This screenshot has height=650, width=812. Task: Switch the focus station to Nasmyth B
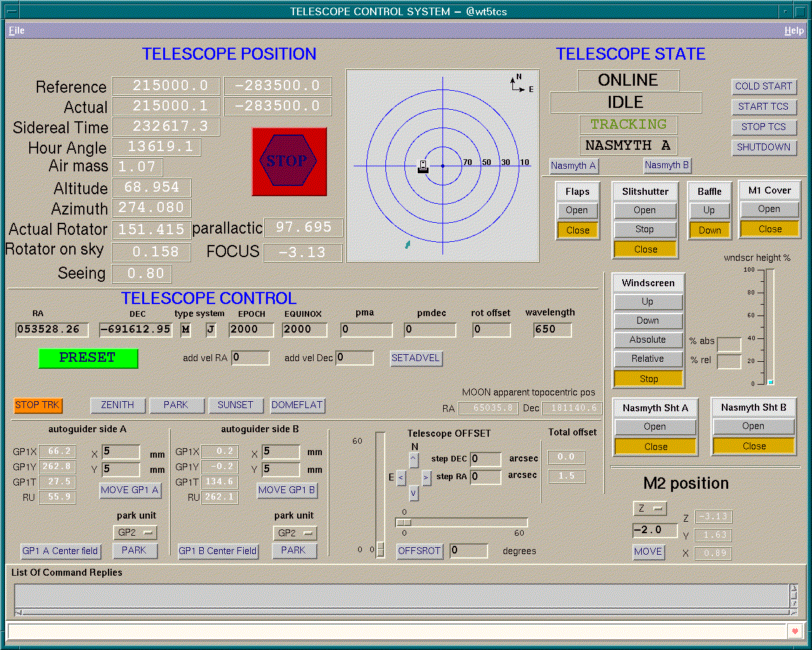coord(667,165)
